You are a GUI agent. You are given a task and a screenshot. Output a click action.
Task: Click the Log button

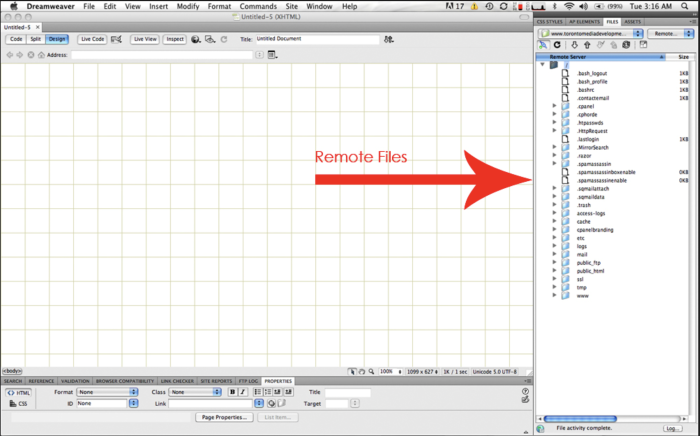coord(673,428)
